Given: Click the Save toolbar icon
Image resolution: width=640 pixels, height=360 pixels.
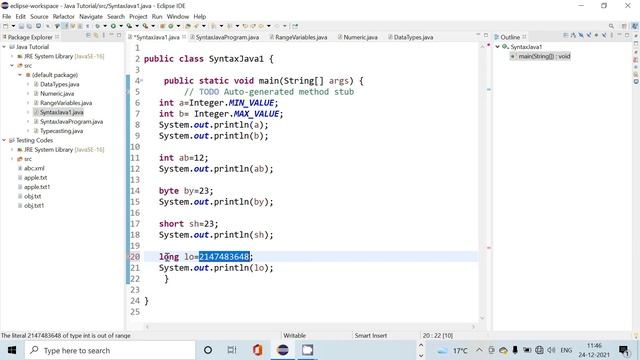Looking at the screenshot, I should (x=21, y=26).
